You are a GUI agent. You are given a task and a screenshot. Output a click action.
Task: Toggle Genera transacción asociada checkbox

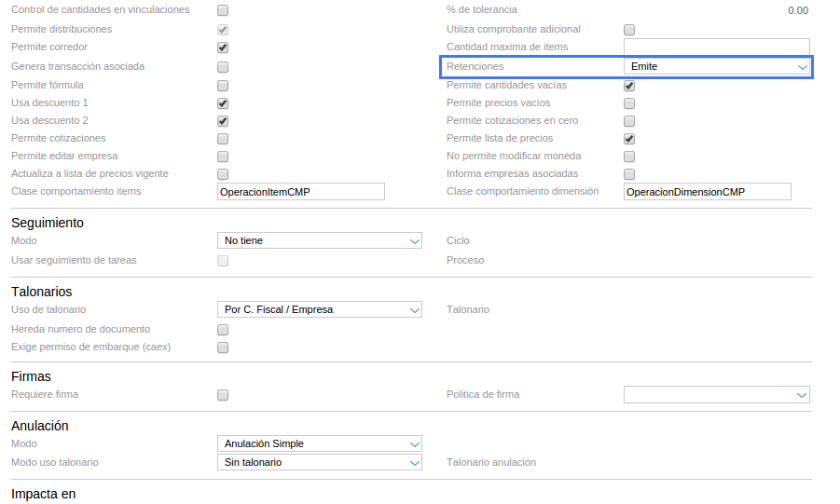pos(223,67)
